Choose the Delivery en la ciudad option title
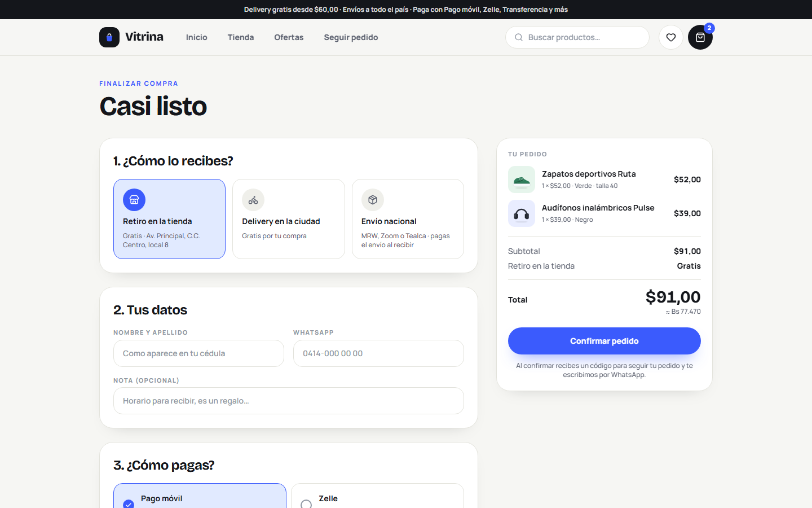812x508 pixels. (281, 221)
